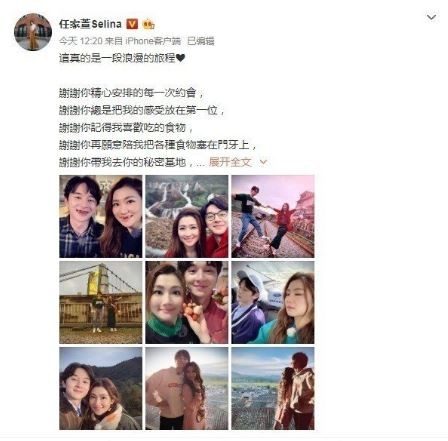This screenshot has width=448, height=441.
Task: Click the iPhone客户端 source link
Action: pyautogui.click(x=153, y=41)
